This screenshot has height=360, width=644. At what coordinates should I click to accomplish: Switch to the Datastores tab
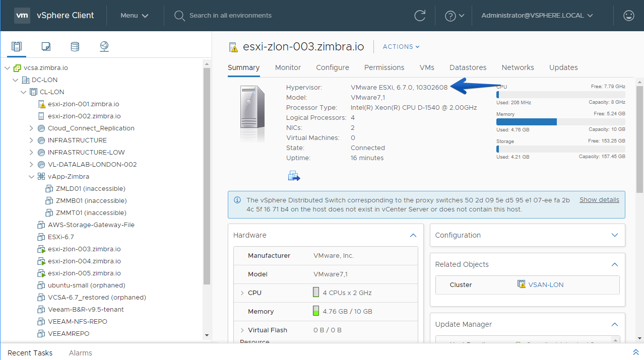click(468, 67)
